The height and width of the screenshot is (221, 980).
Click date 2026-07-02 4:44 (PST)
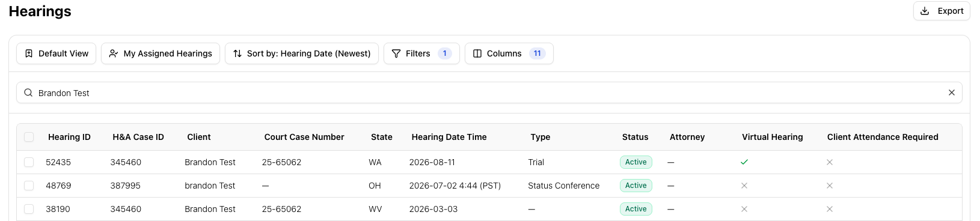pos(455,186)
